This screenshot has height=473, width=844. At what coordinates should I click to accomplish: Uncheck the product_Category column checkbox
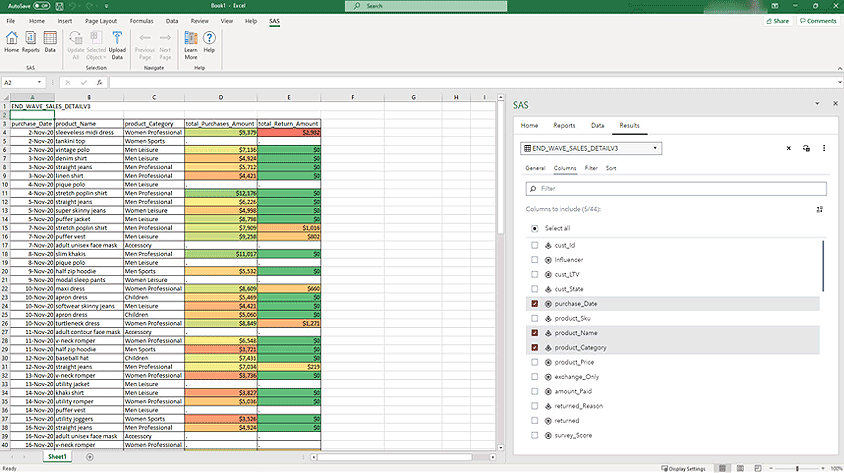534,348
